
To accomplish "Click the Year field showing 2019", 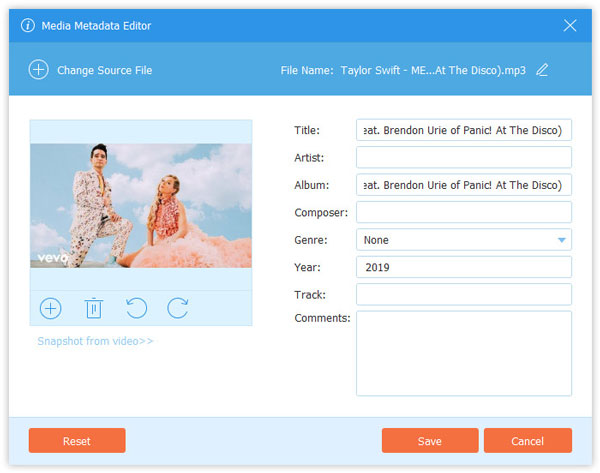I will [464, 267].
